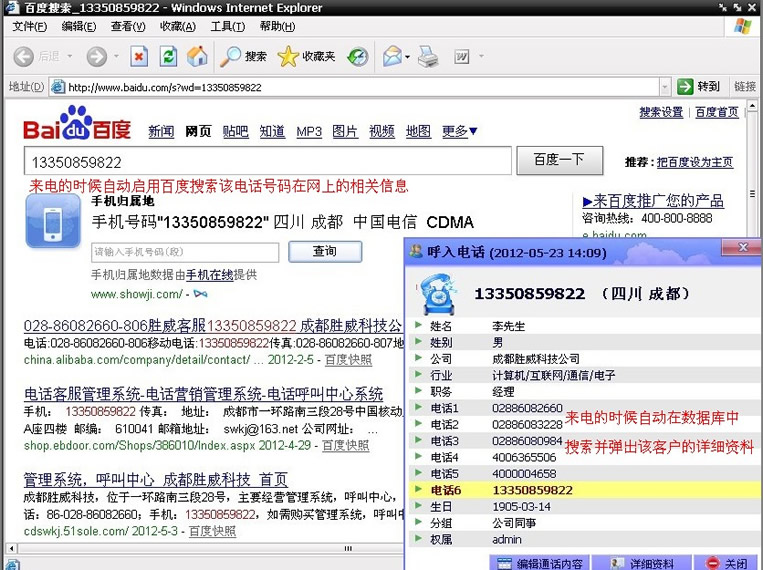Click the mobile phone location app icon

click(x=53, y=221)
